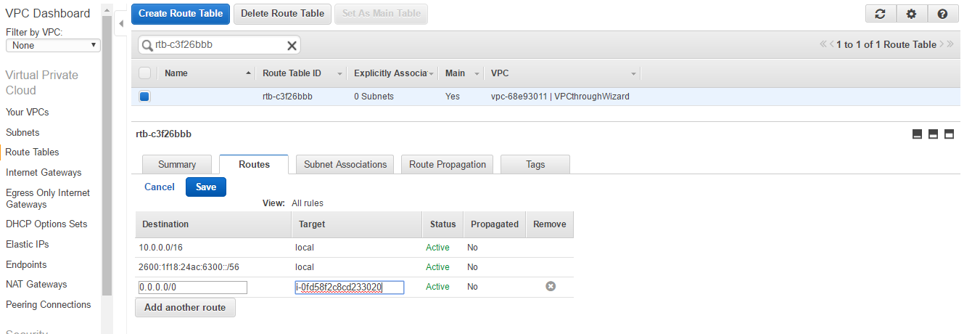The height and width of the screenshot is (334, 980).
Task: Open the Main column dropdown arrow
Action: (x=477, y=74)
